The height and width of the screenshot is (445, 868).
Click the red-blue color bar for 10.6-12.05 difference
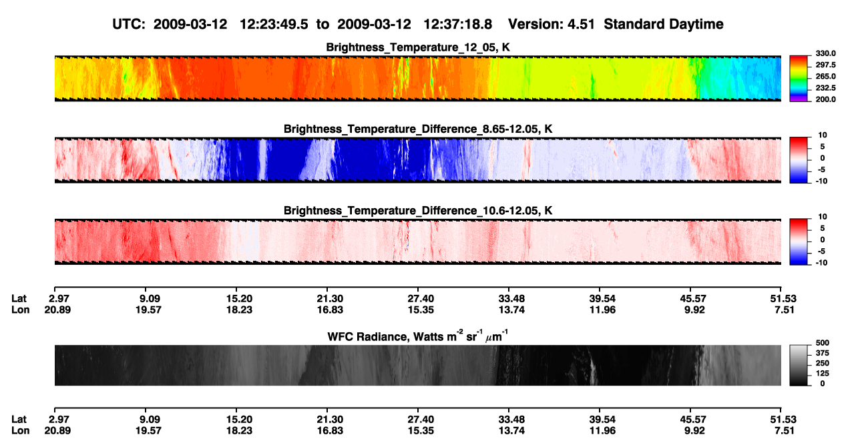point(799,242)
